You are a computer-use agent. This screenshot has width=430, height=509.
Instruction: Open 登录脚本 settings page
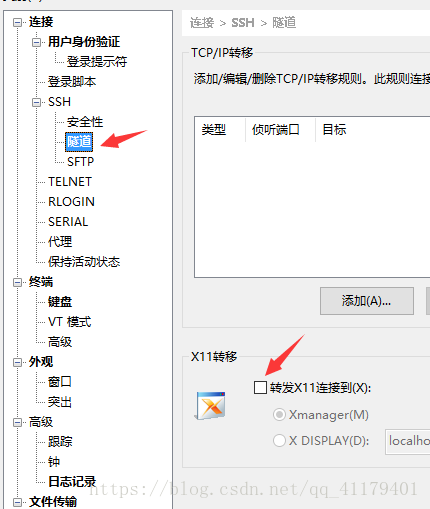[72, 82]
